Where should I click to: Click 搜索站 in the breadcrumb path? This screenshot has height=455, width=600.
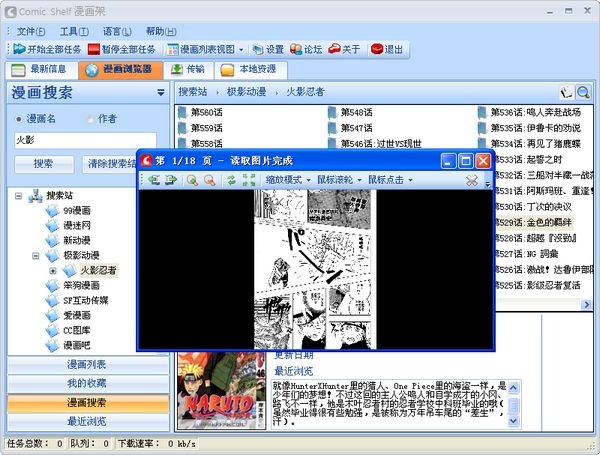point(192,92)
